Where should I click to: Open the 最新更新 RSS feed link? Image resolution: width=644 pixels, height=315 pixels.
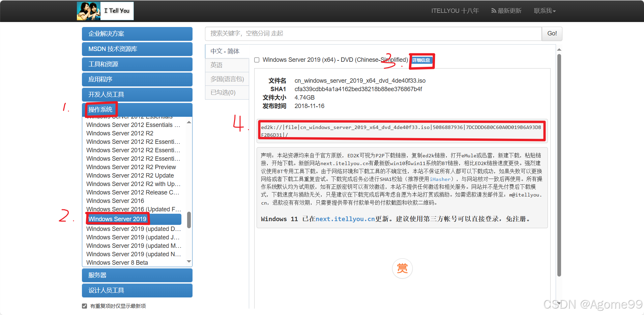506,11
